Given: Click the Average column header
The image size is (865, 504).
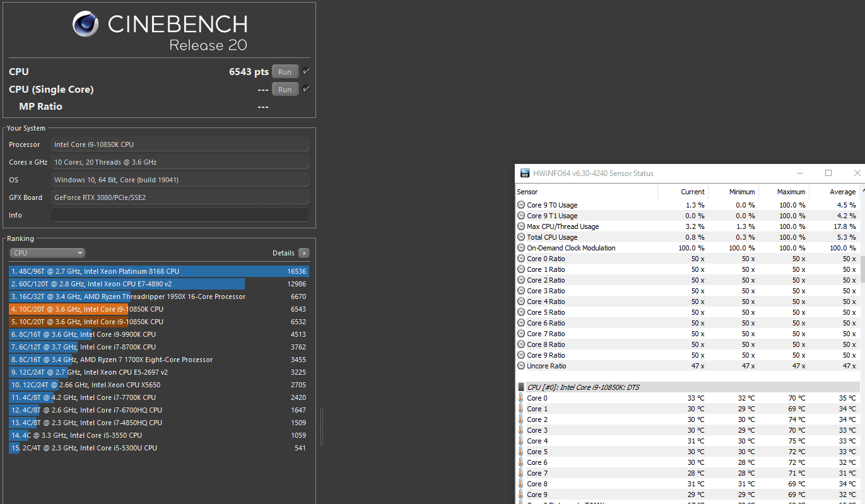Looking at the screenshot, I should tap(834, 192).
